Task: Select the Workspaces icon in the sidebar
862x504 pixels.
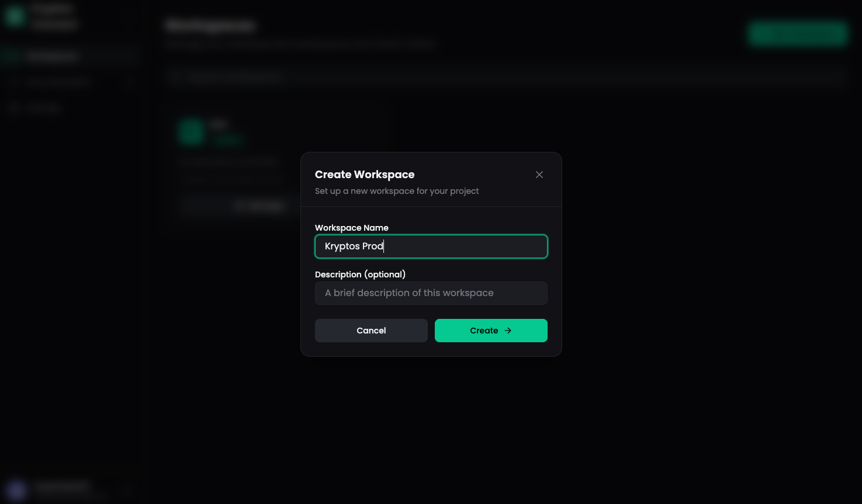Action: [x=15, y=55]
